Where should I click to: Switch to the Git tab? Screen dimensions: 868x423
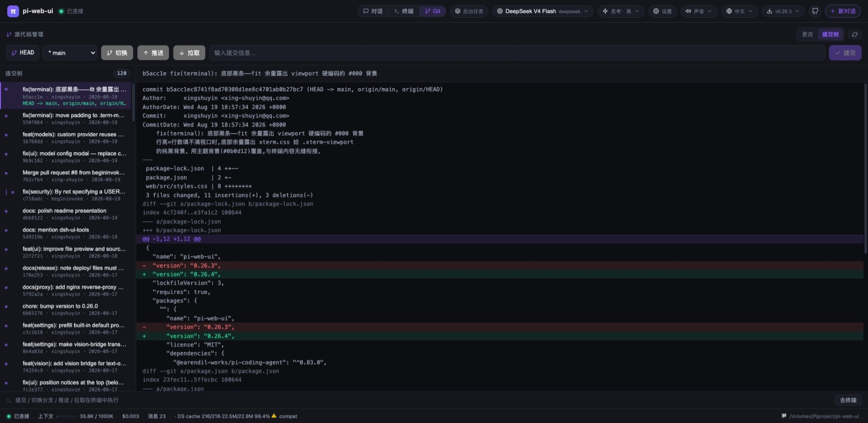click(433, 11)
